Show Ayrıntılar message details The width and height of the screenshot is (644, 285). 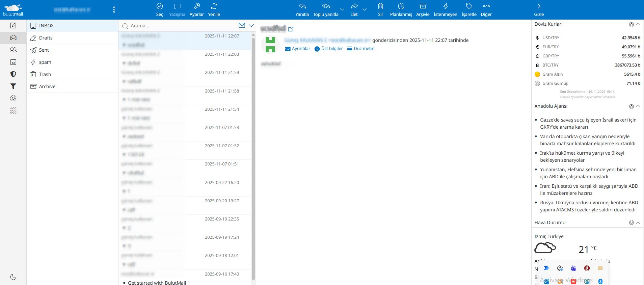click(297, 49)
